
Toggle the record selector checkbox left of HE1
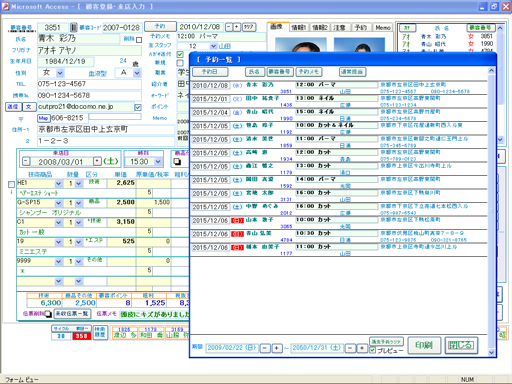[x=11, y=184]
